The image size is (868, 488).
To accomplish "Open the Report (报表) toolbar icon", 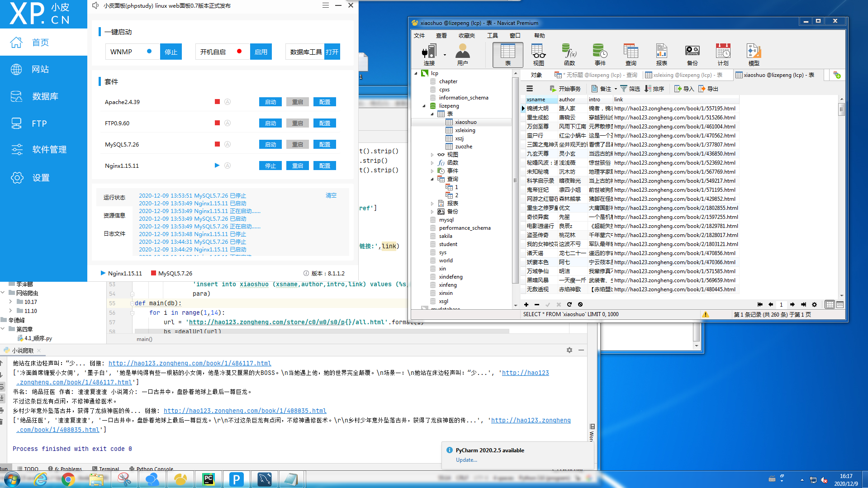I will 661,55.
